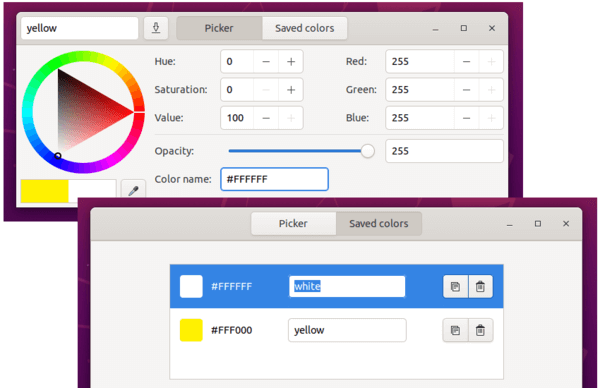600x388 pixels.
Task: Maximize the lower Saved colors window
Action: click(x=538, y=224)
